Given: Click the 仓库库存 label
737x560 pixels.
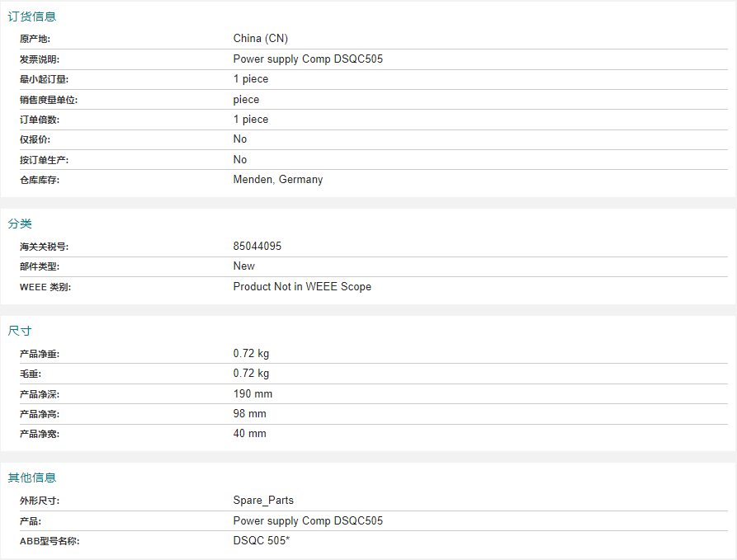Looking at the screenshot, I should [x=40, y=180].
